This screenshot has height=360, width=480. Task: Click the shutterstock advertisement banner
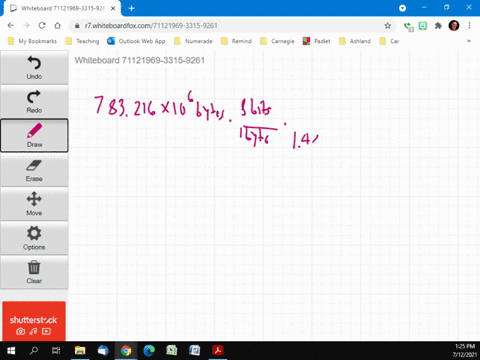coord(34,321)
